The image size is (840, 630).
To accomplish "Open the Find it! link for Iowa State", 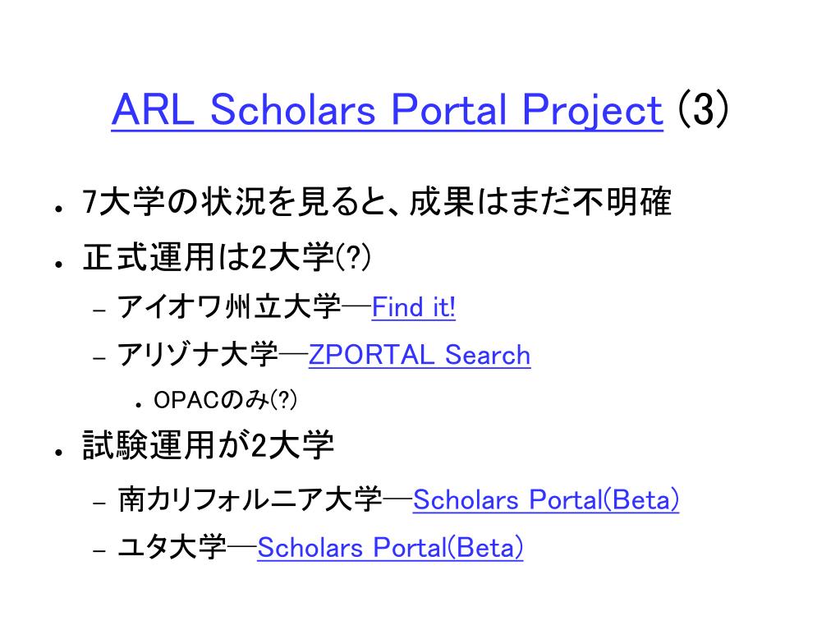I will (x=414, y=307).
